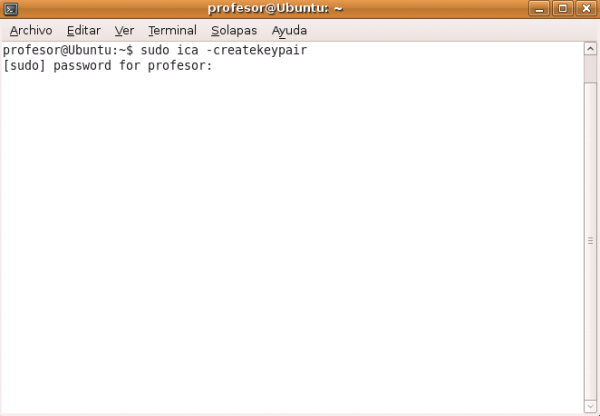Viewport: 600px width, 416px height.
Task: Maximize the terminal window
Action: tap(562, 8)
